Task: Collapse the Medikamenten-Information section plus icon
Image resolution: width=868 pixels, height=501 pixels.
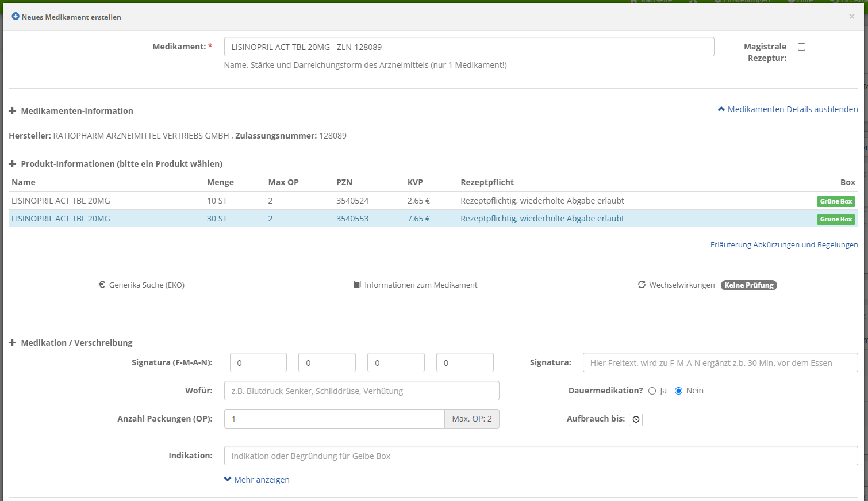Action: point(12,110)
